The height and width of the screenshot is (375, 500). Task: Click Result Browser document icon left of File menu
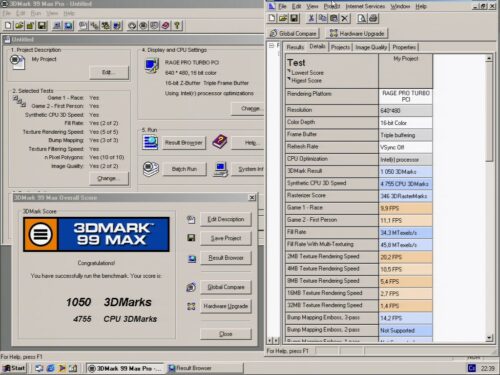coord(272,6)
